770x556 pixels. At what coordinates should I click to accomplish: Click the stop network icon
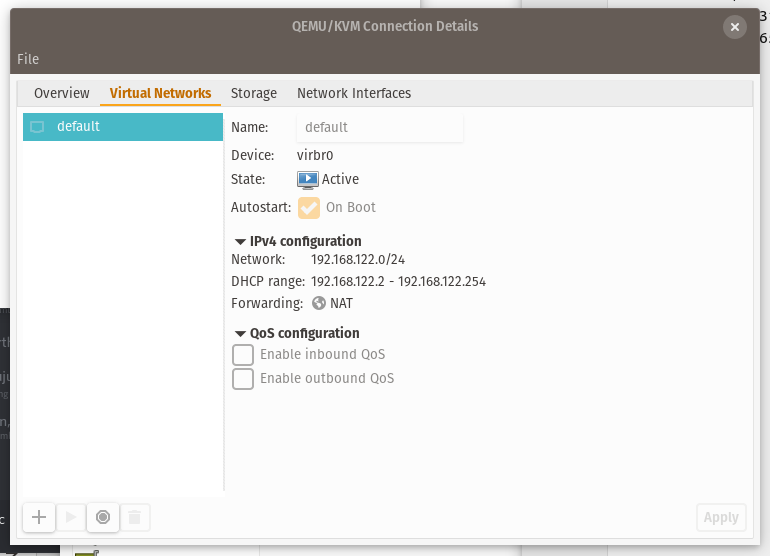pos(103,517)
